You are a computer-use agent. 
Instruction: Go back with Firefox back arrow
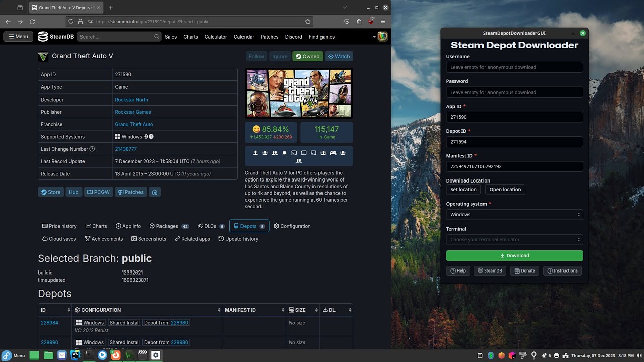pyautogui.click(x=8, y=22)
